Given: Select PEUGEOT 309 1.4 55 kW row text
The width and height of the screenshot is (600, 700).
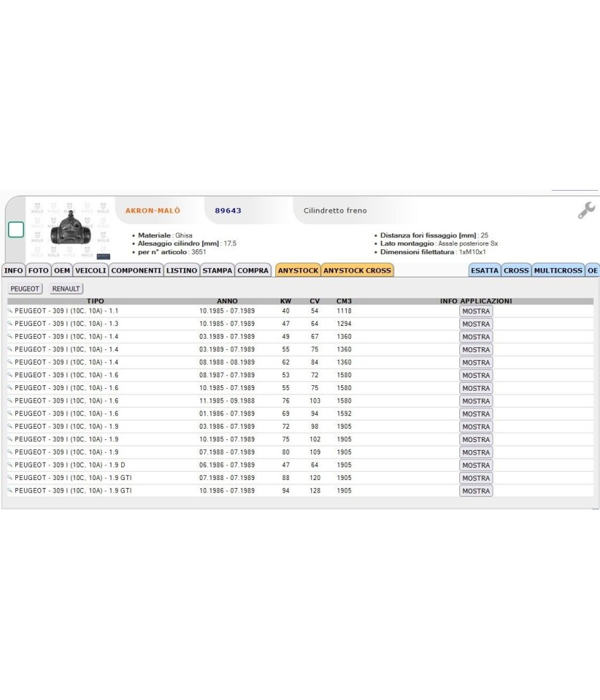Looking at the screenshot, I should (x=67, y=349).
